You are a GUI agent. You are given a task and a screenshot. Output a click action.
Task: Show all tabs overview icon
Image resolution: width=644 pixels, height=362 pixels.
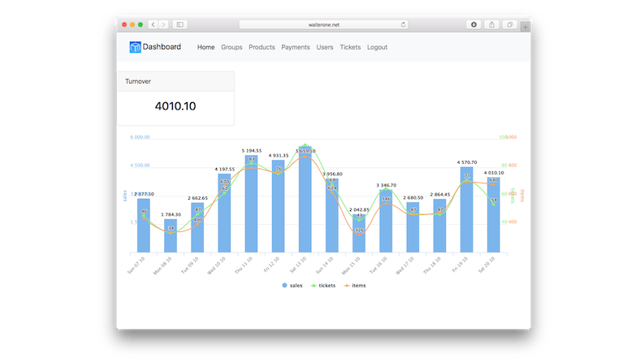pos(510,25)
